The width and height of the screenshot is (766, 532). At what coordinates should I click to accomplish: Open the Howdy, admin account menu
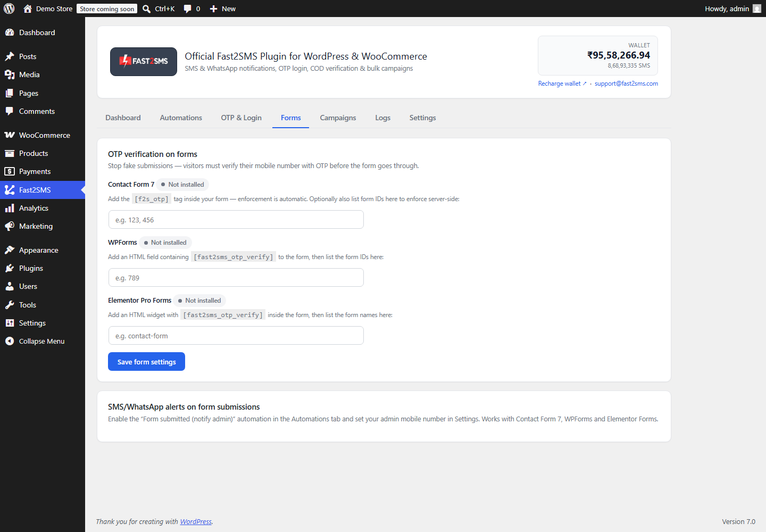[x=732, y=9]
